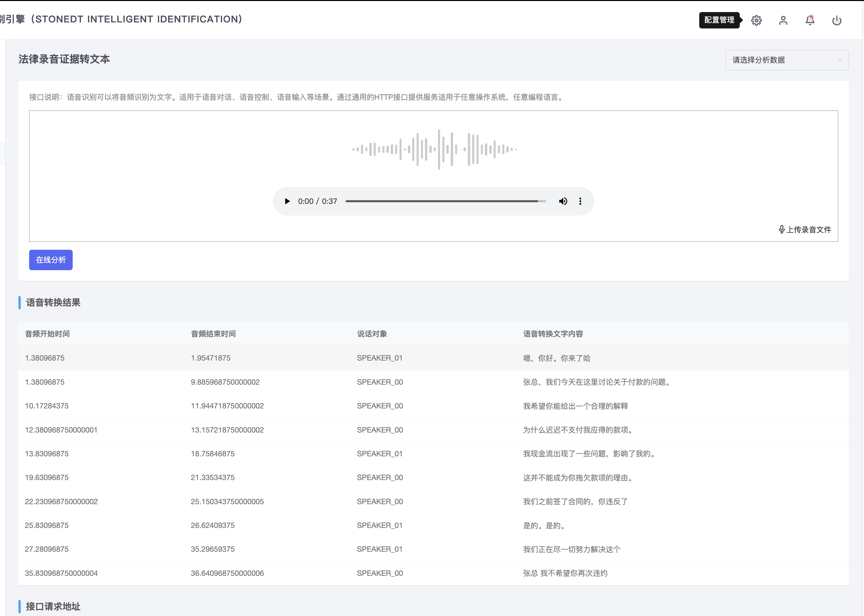Click the 在线分析 button
The width and height of the screenshot is (864, 616).
51,260
